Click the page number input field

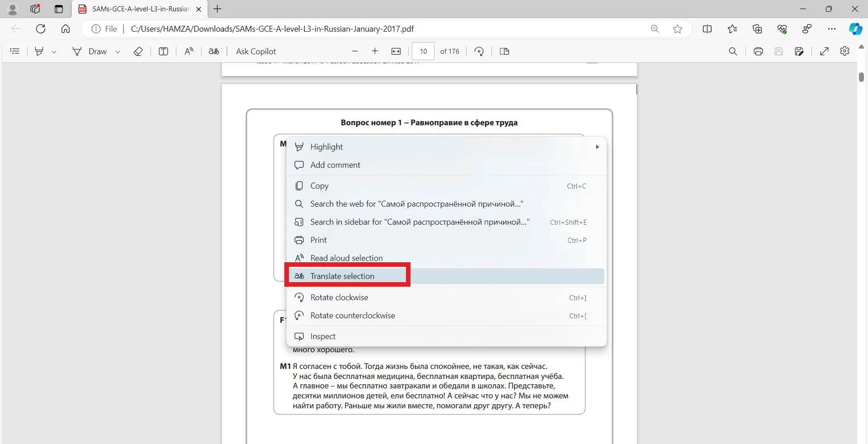pyautogui.click(x=423, y=51)
